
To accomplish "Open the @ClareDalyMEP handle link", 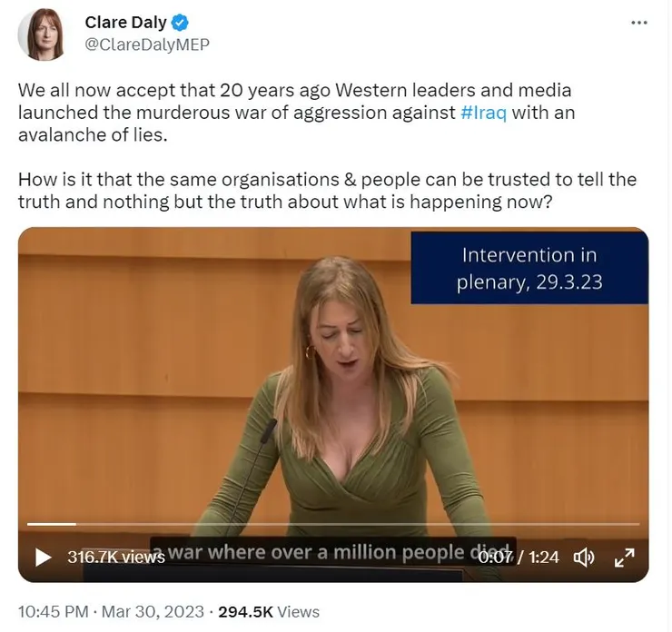I will tap(147, 44).
